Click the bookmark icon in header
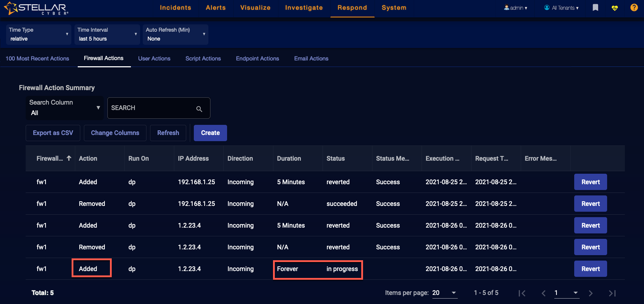 (595, 8)
